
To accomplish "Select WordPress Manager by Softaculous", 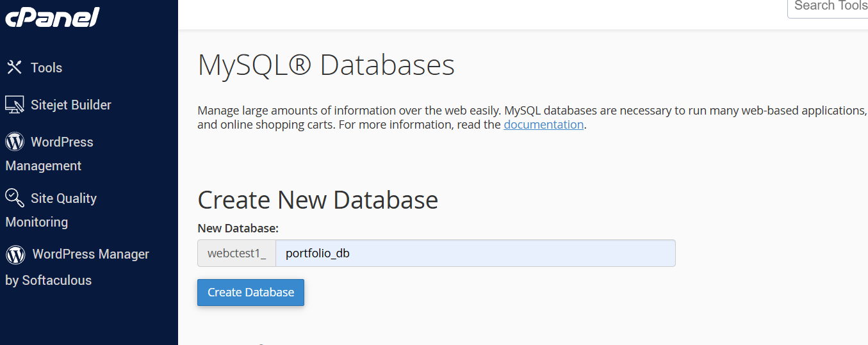I will 78,267.
